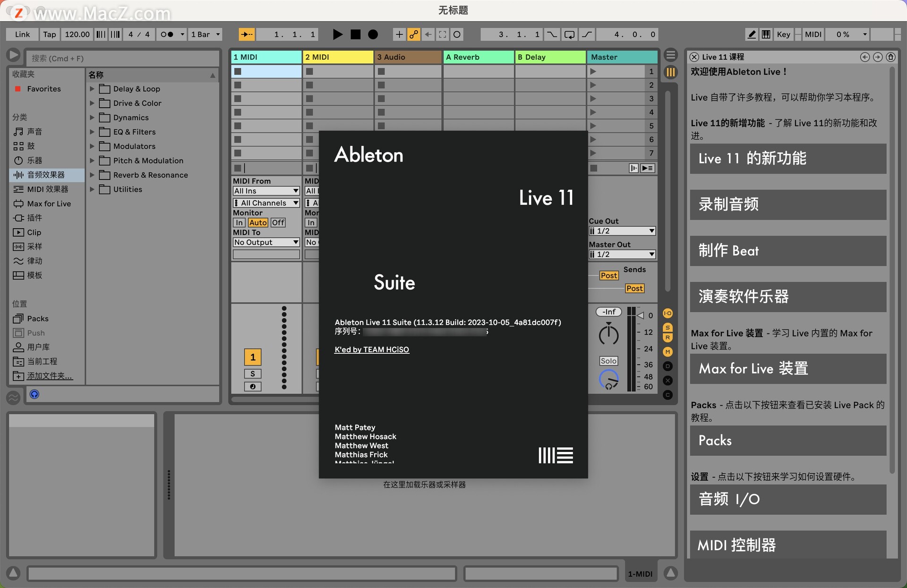Click the Re-enable Automation arrow icon
The width and height of the screenshot is (907, 588).
tap(428, 34)
